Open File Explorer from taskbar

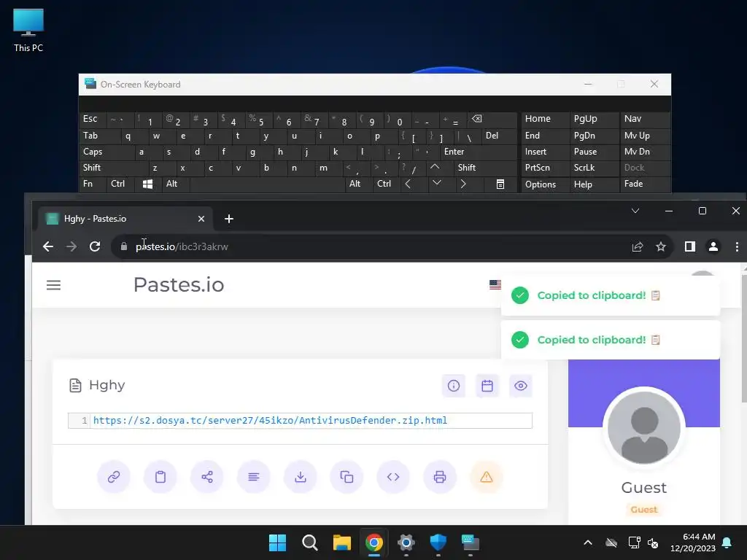click(x=341, y=542)
